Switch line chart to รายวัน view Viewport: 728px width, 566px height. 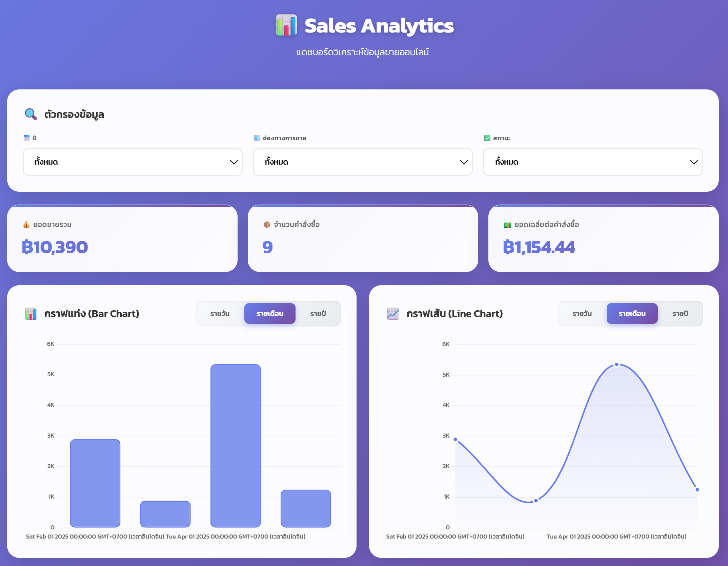[x=582, y=314]
